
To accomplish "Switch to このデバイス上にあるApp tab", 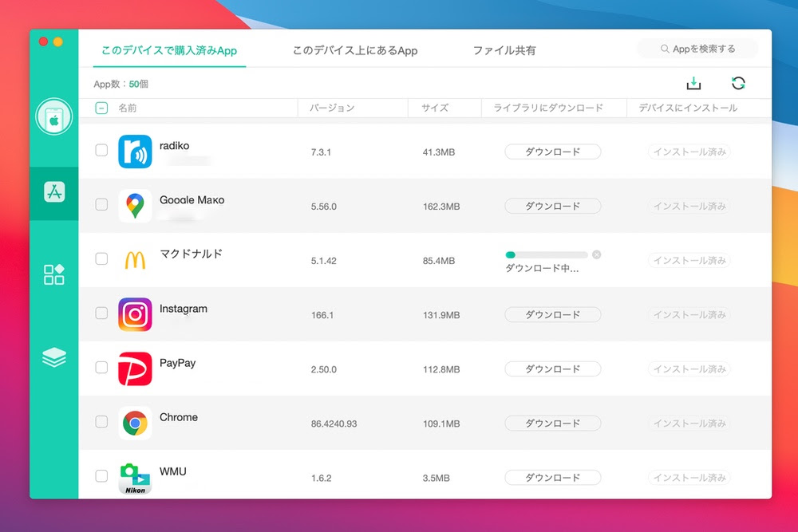I will [x=355, y=50].
